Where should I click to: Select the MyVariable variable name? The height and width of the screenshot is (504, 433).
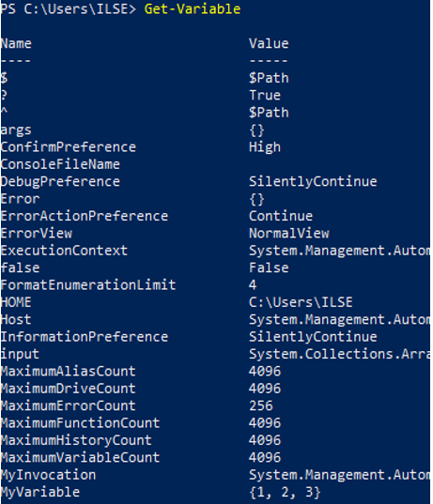[x=40, y=493]
